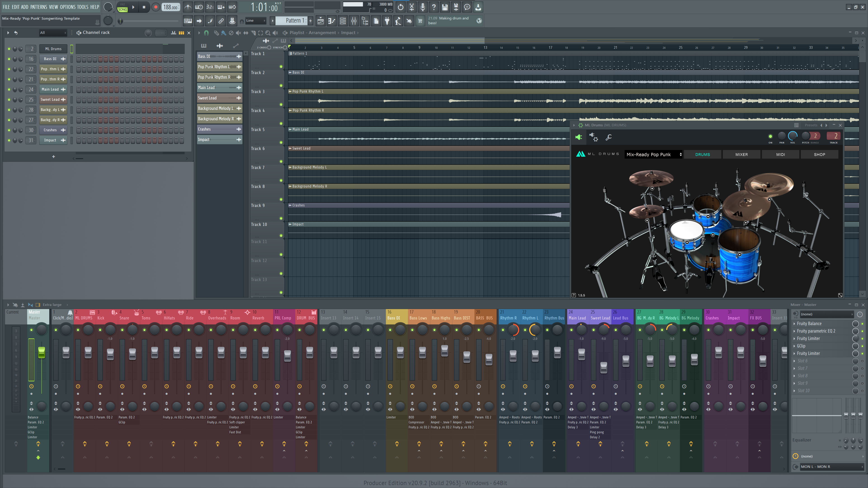Click the ML Drums wrench settings icon
This screenshot has height=488, width=868.
[609, 137]
